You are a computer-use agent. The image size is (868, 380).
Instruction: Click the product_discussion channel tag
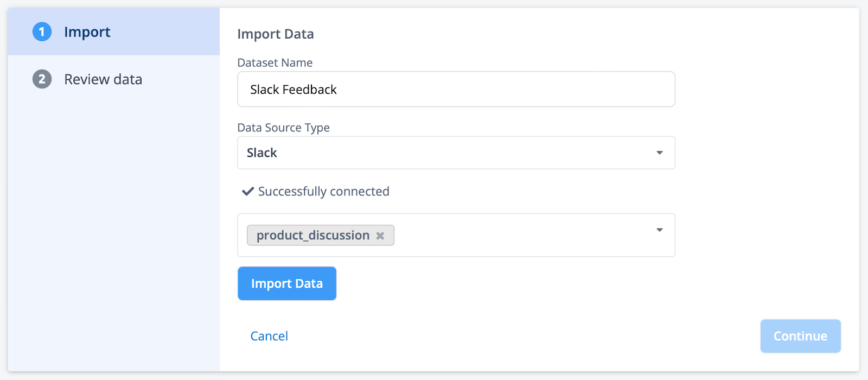pos(313,236)
